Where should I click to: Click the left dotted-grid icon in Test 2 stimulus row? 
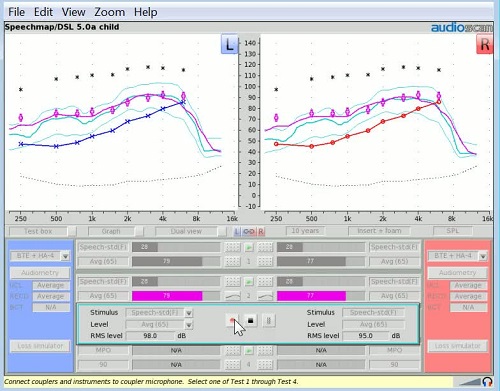(233, 282)
